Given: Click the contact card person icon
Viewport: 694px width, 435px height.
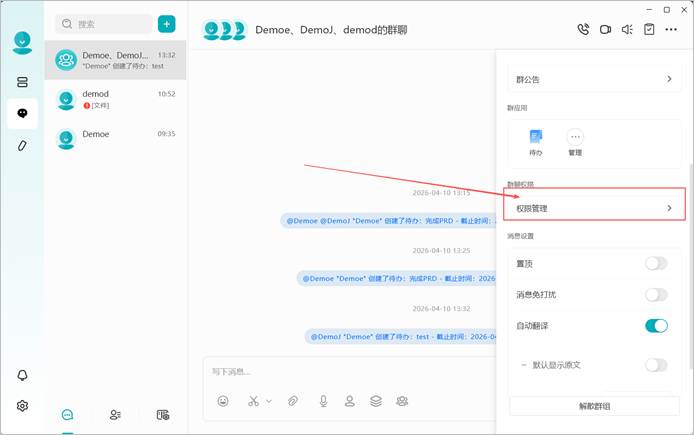Looking at the screenshot, I should coord(350,401).
